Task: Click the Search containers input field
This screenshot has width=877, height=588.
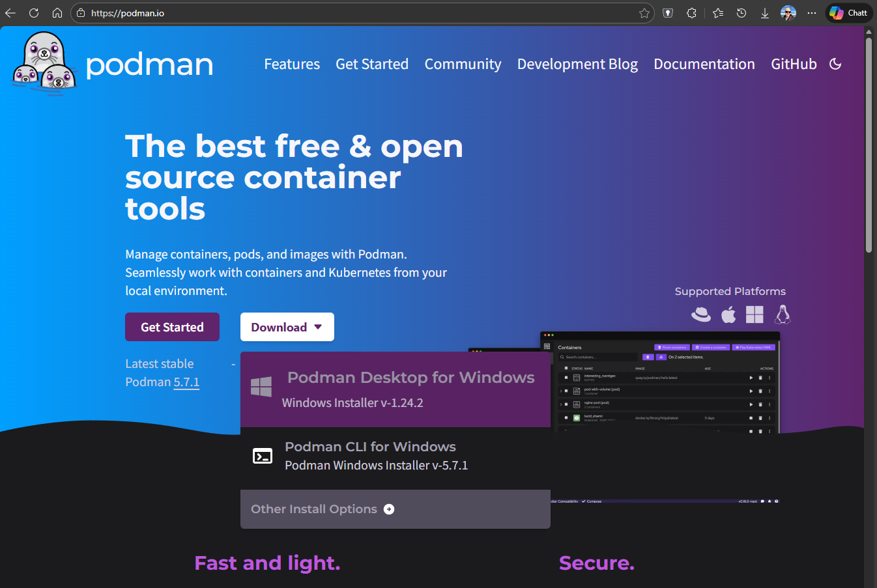Action: click(597, 357)
